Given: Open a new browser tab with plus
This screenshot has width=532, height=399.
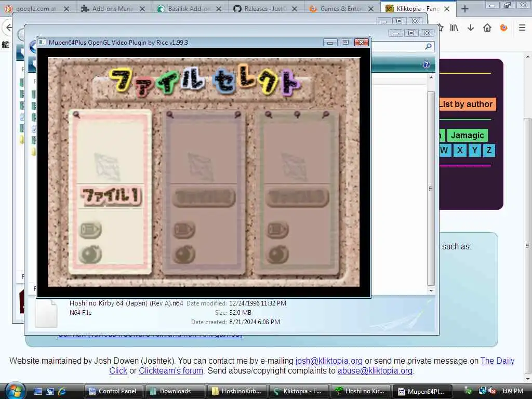Looking at the screenshot, I should coord(465,9).
